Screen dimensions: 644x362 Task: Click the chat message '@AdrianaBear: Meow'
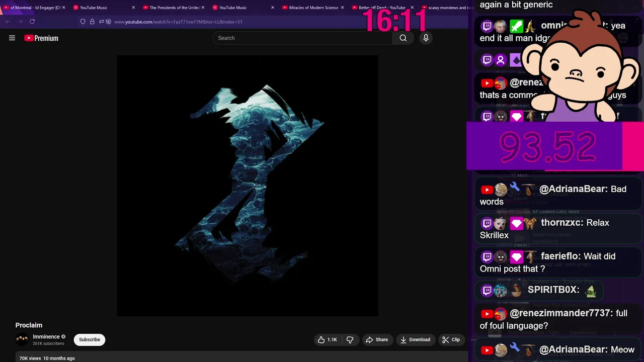[x=558, y=350]
